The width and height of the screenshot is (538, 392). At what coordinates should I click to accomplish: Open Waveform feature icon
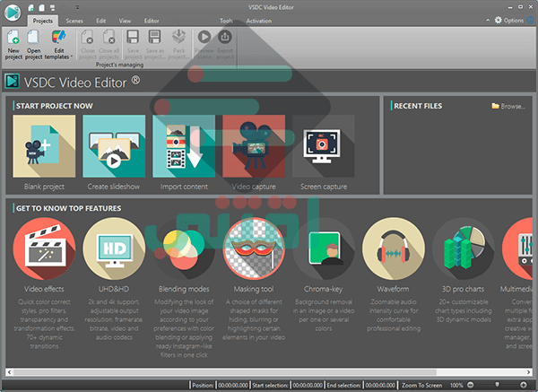coord(394,248)
